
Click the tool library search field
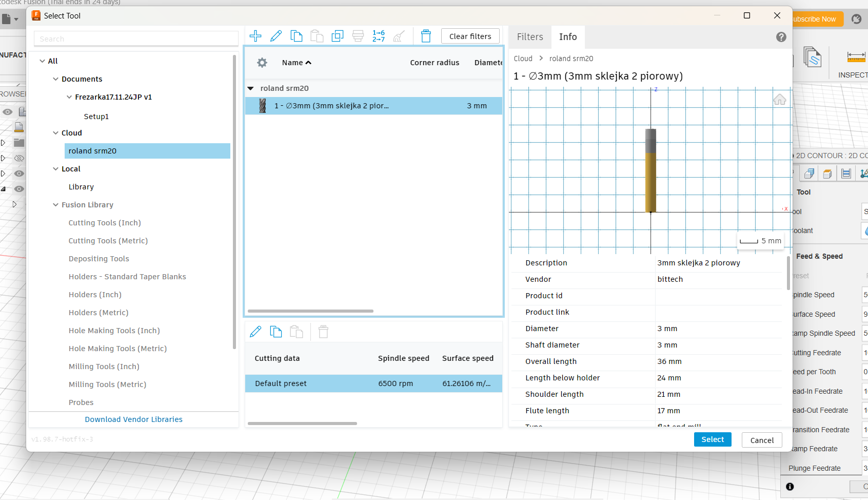click(x=136, y=39)
